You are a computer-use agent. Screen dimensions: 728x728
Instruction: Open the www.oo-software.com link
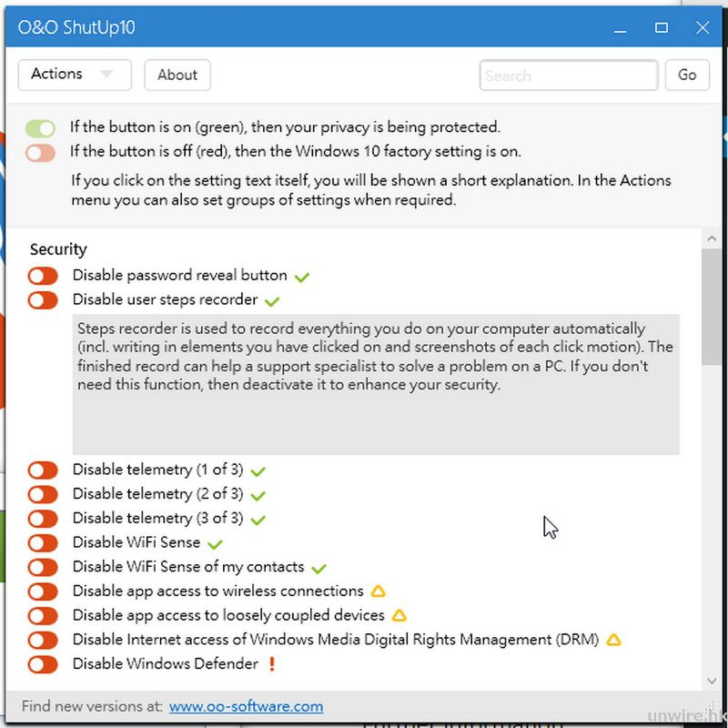coord(246,707)
